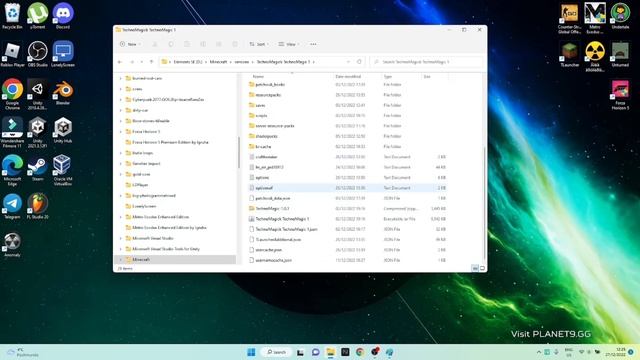Open Unturned desktop shortcut
640x360 pixels.
(620, 53)
